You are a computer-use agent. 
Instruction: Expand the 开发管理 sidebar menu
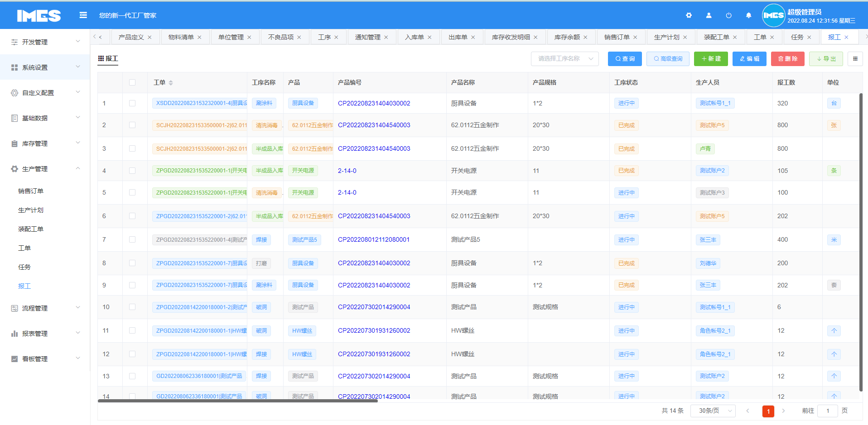point(45,42)
